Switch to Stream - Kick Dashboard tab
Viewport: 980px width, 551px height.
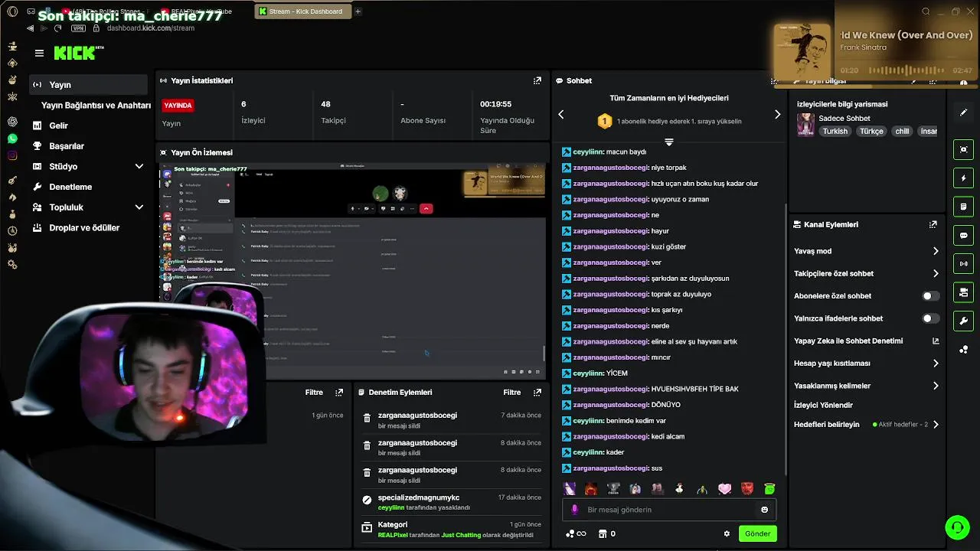(302, 11)
